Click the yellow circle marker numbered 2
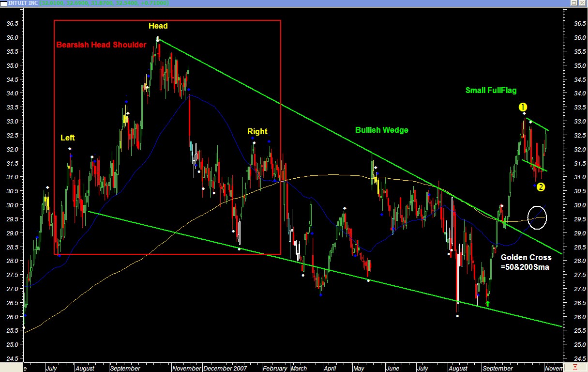 click(x=541, y=187)
